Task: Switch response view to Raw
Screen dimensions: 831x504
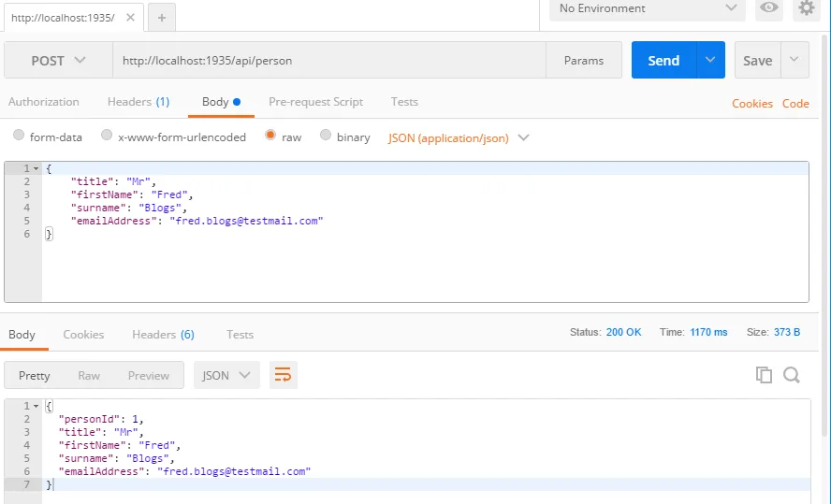Action: [x=89, y=375]
